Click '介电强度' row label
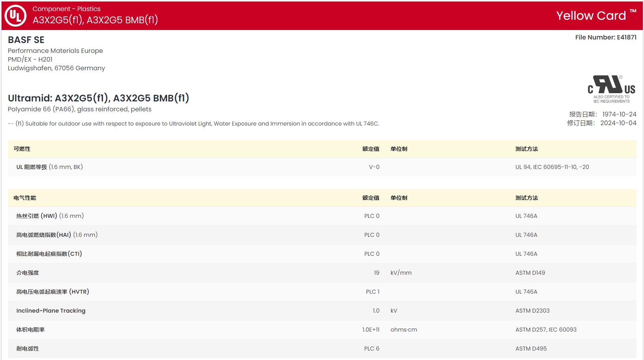Screen dimensions: 644x360 (28, 273)
